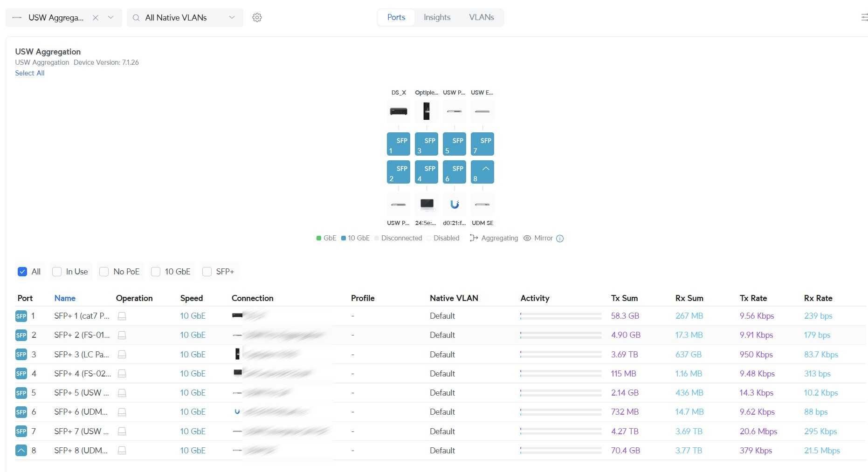Click the 20.6 Mbps Tx Rate value
This screenshot has height=472, width=868.
coord(758,431)
